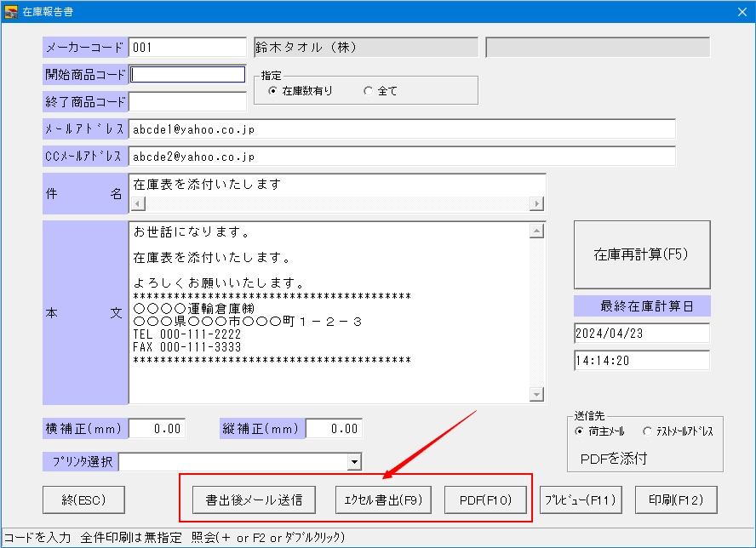
Task: Click the 印刷(F12) print button
Action: coord(676,499)
